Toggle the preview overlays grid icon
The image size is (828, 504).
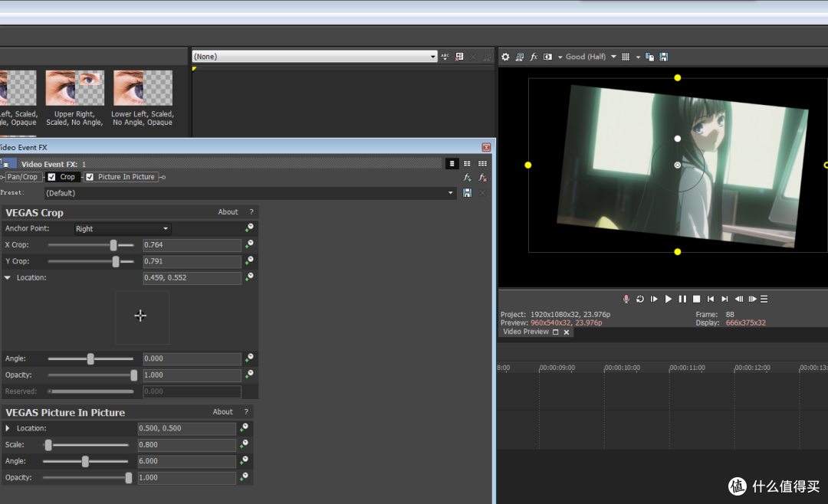(626, 57)
